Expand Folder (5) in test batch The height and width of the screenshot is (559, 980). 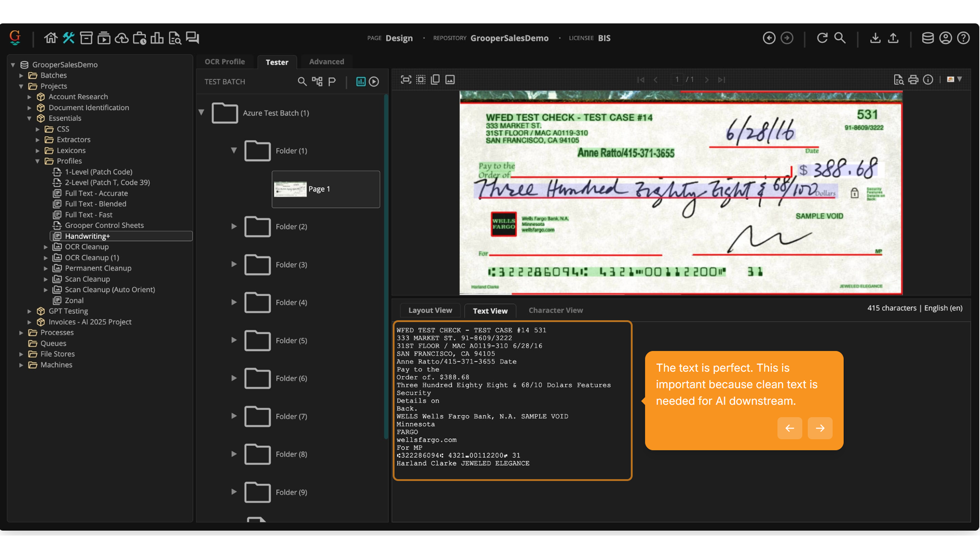coord(234,340)
